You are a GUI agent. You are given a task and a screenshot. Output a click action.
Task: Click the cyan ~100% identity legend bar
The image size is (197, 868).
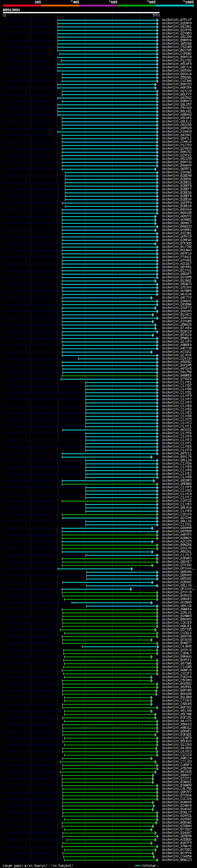click(x=175, y=6)
